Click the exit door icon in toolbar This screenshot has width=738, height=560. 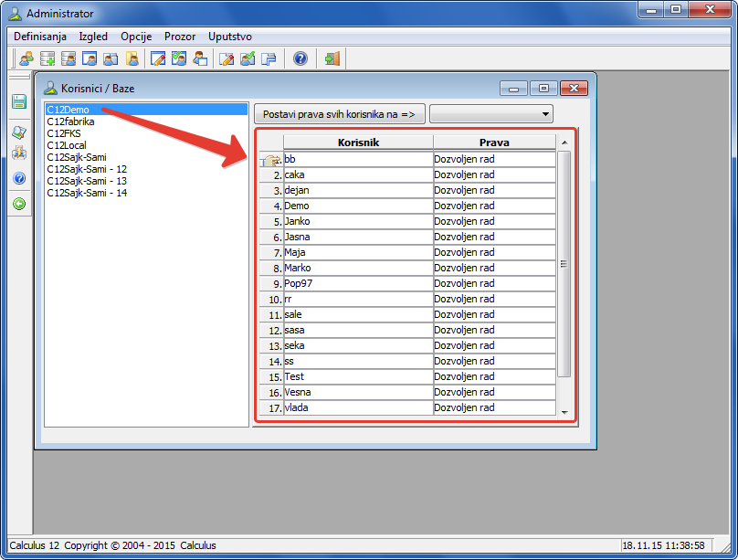pyautogui.click(x=332, y=58)
